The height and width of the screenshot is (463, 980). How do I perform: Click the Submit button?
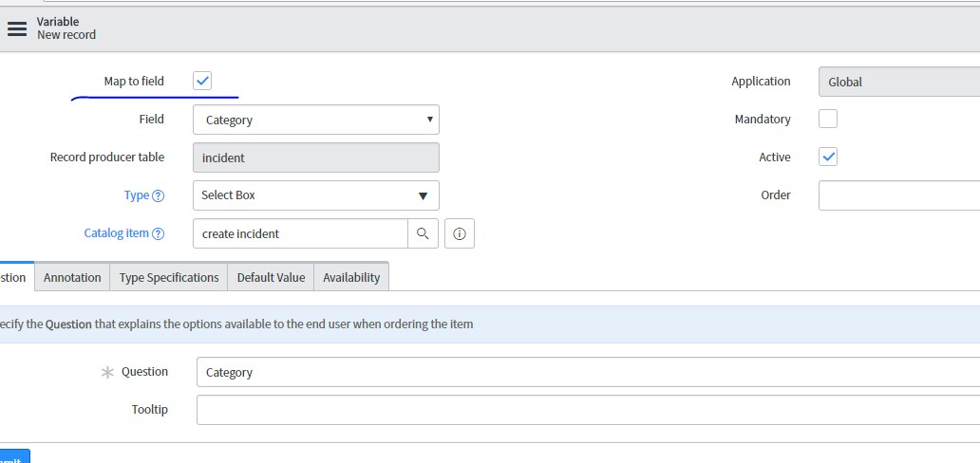pos(13,457)
